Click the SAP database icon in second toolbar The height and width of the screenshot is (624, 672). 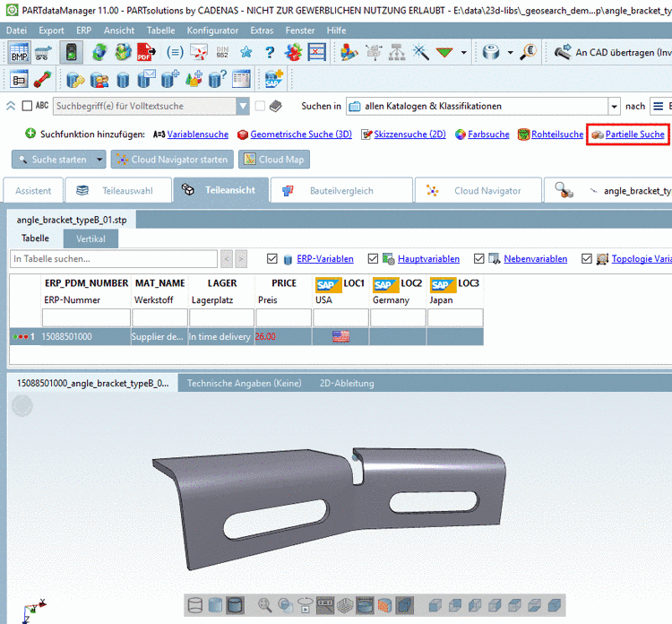[274, 79]
